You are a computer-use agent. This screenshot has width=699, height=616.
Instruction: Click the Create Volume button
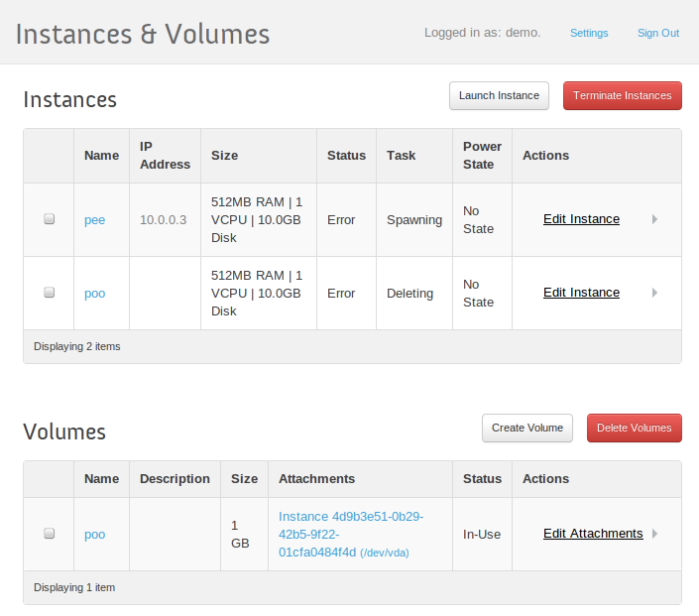pyautogui.click(x=527, y=428)
